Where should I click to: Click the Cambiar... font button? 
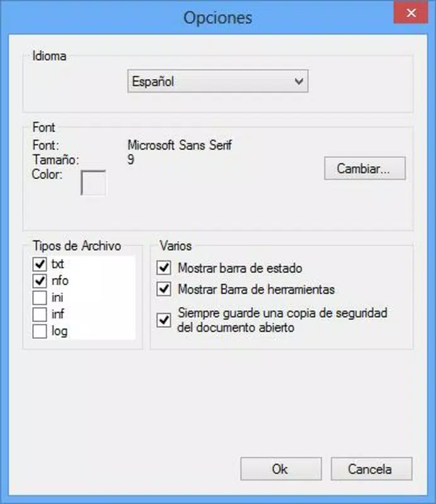click(x=365, y=168)
